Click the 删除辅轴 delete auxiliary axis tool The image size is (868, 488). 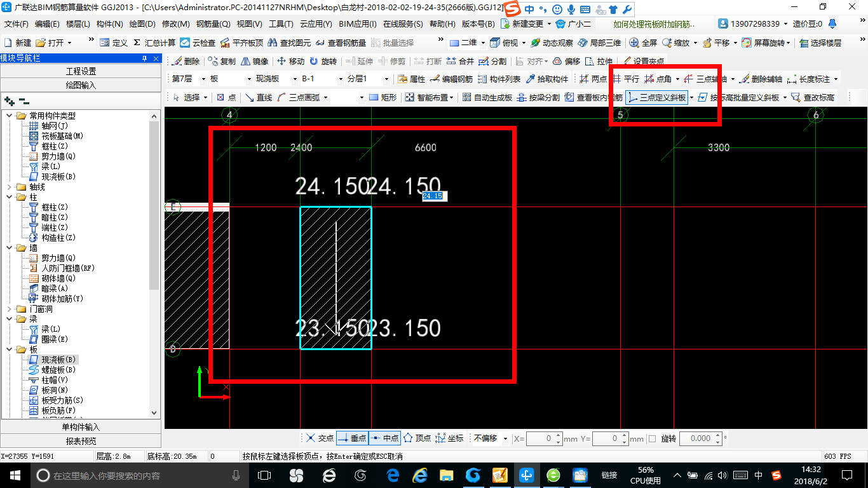[x=761, y=79]
